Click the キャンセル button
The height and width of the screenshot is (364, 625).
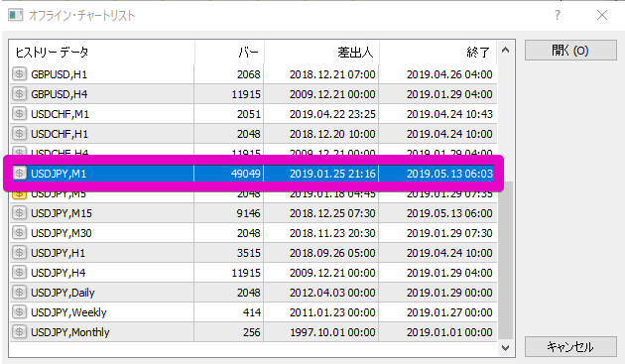[x=570, y=347]
